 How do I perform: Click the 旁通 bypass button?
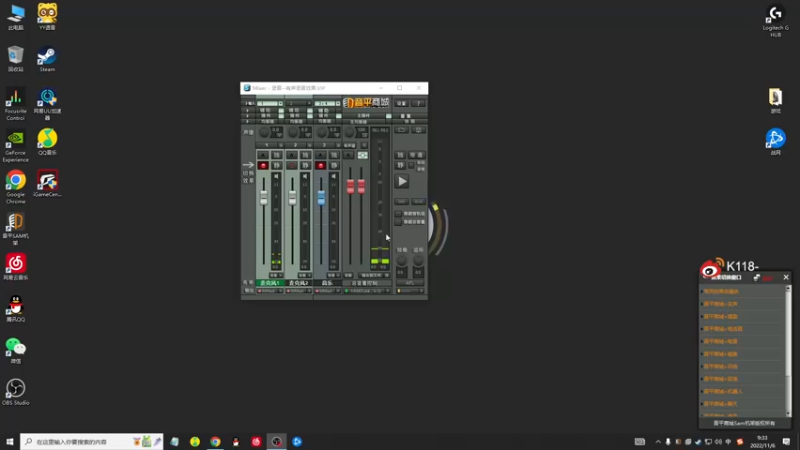pos(417,155)
